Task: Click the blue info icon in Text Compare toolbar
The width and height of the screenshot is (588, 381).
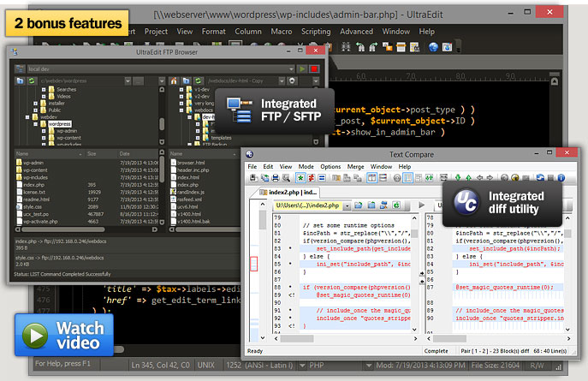Action: [561, 177]
